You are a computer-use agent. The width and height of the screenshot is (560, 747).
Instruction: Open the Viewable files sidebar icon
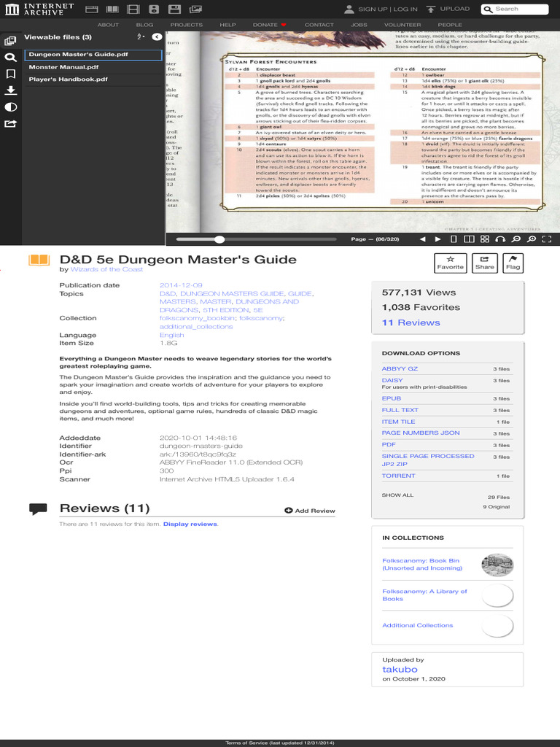(10, 41)
